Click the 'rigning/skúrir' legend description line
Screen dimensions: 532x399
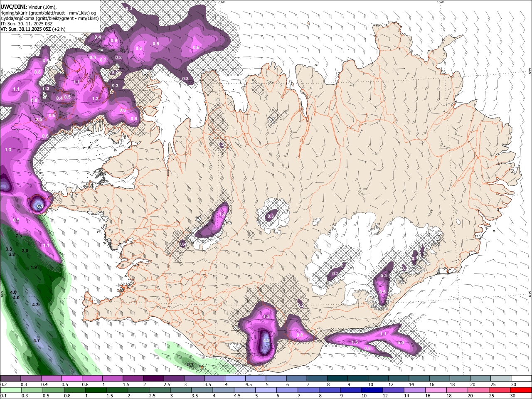pos(48,13)
